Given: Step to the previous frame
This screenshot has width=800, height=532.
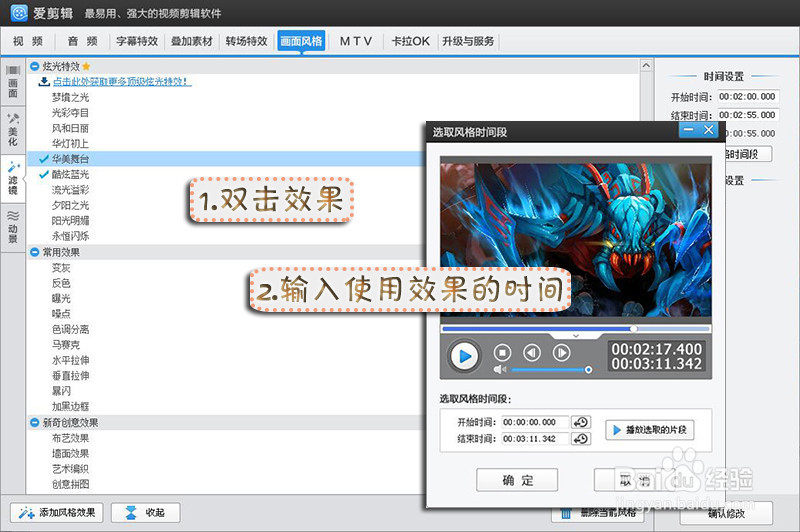Looking at the screenshot, I should [532, 352].
